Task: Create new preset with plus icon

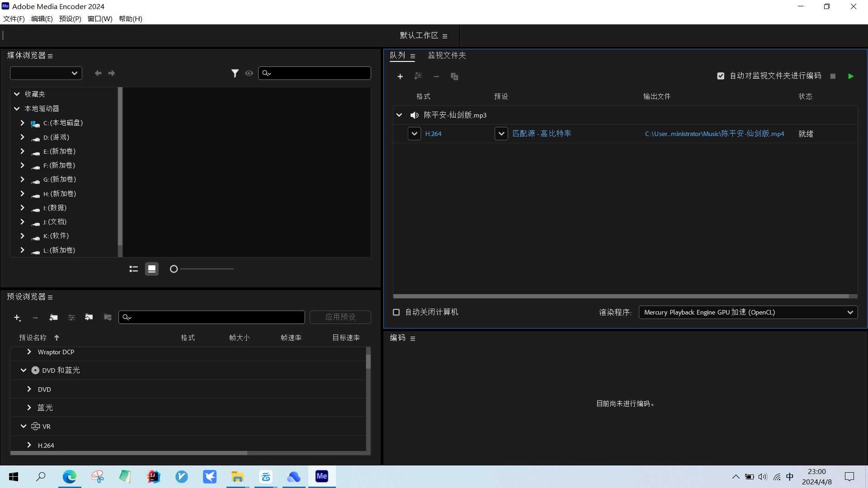Action: [x=17, y=318]
